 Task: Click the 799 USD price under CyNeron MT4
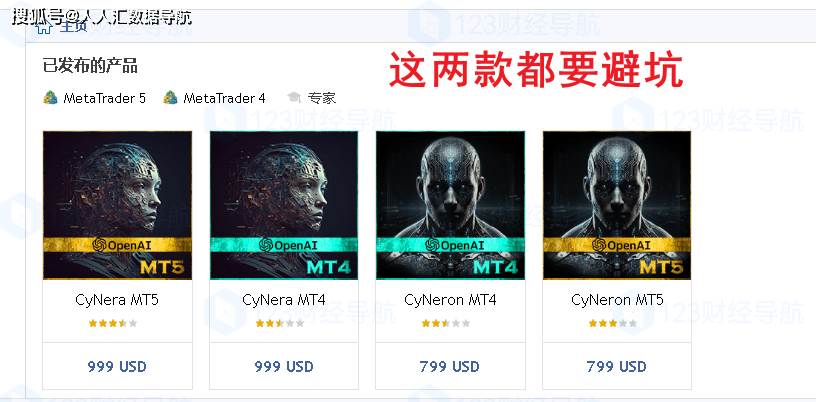pos(450,367)
